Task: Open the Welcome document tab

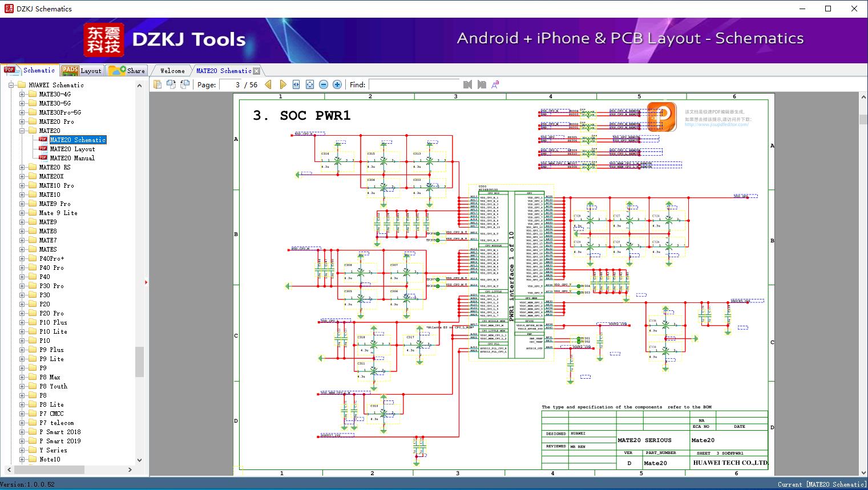Action: click(x=172, y=71)
